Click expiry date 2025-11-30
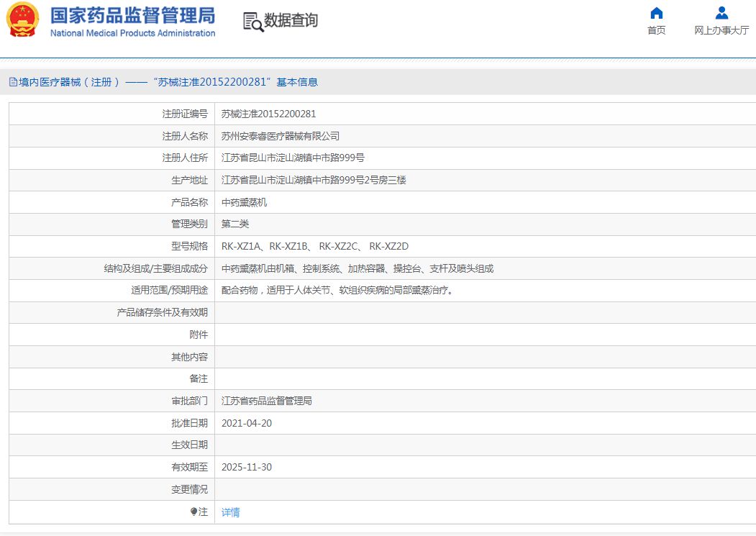 (246, 467)
